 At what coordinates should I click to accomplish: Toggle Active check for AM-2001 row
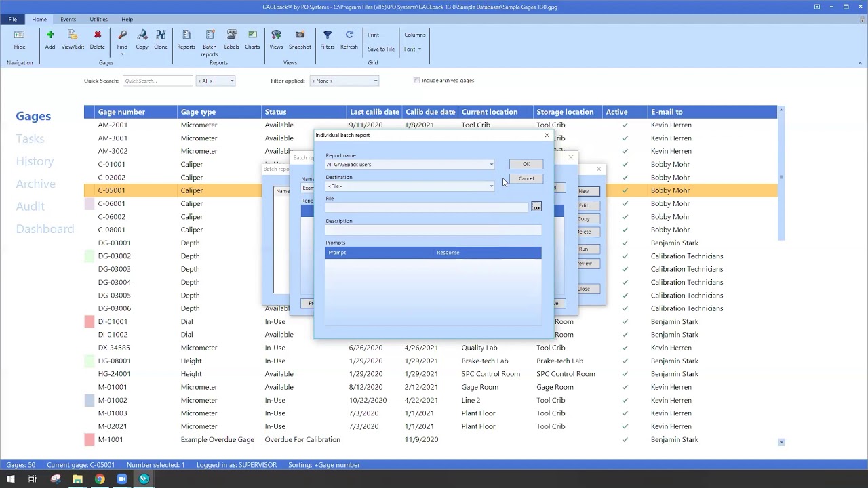point(625,125)
